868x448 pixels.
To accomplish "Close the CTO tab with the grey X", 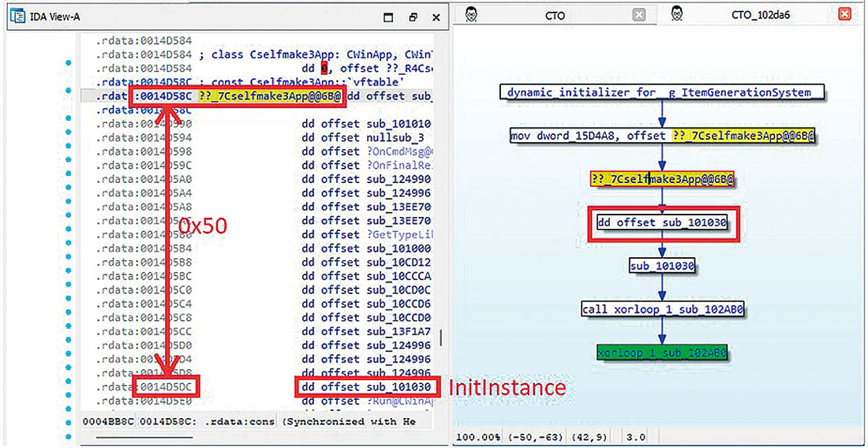I will [639, 15].
